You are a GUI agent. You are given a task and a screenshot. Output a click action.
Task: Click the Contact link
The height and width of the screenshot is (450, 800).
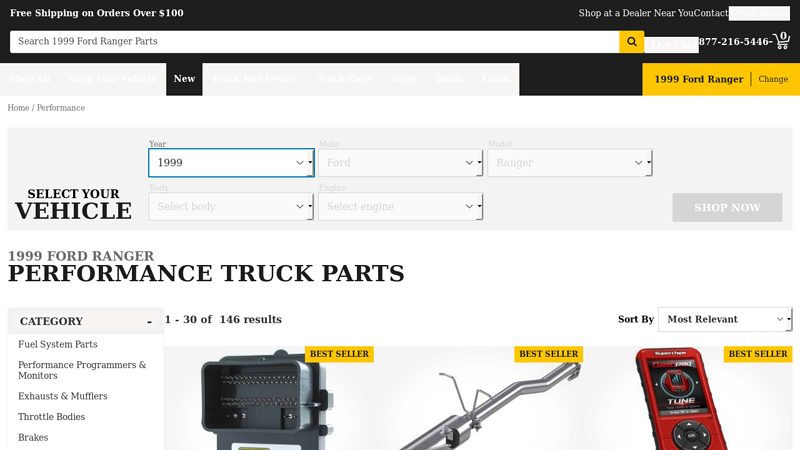click(711, 13)
